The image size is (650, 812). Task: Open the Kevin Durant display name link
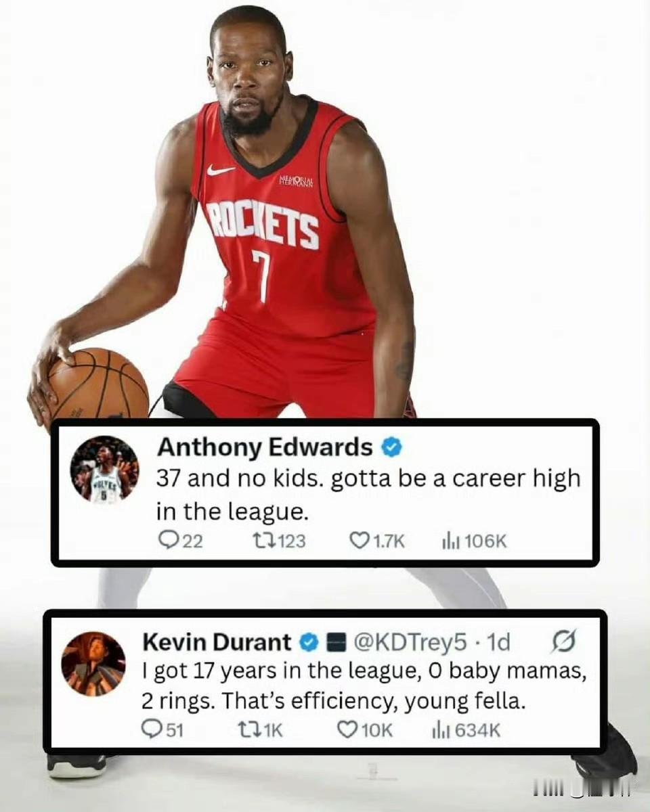(217, 641)
